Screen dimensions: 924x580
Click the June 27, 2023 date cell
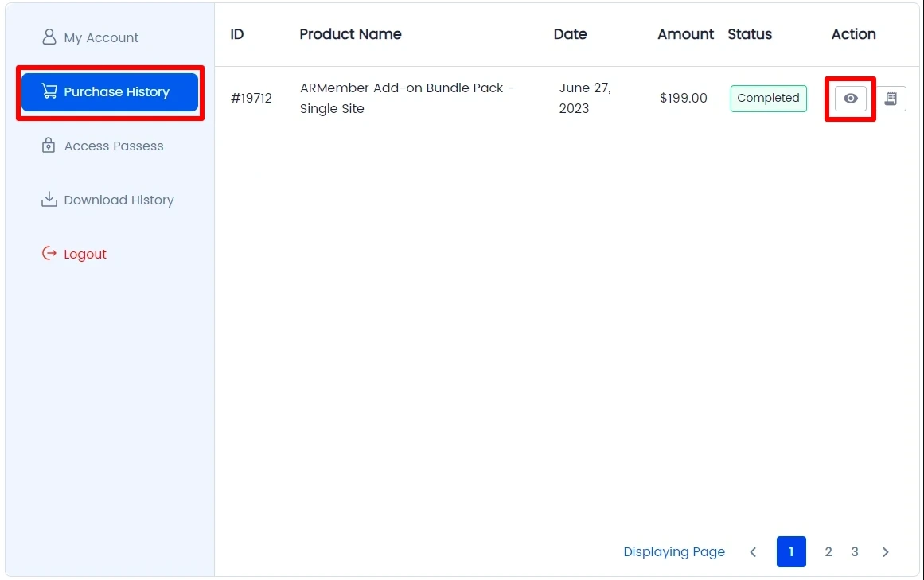point(585,98)
